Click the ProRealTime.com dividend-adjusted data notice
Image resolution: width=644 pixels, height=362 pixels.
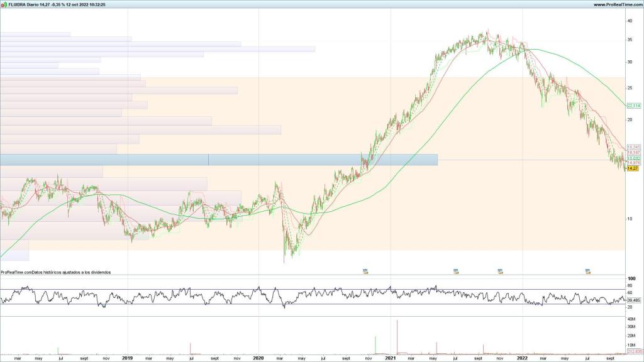pyautogui.click(x=56, y=272)
